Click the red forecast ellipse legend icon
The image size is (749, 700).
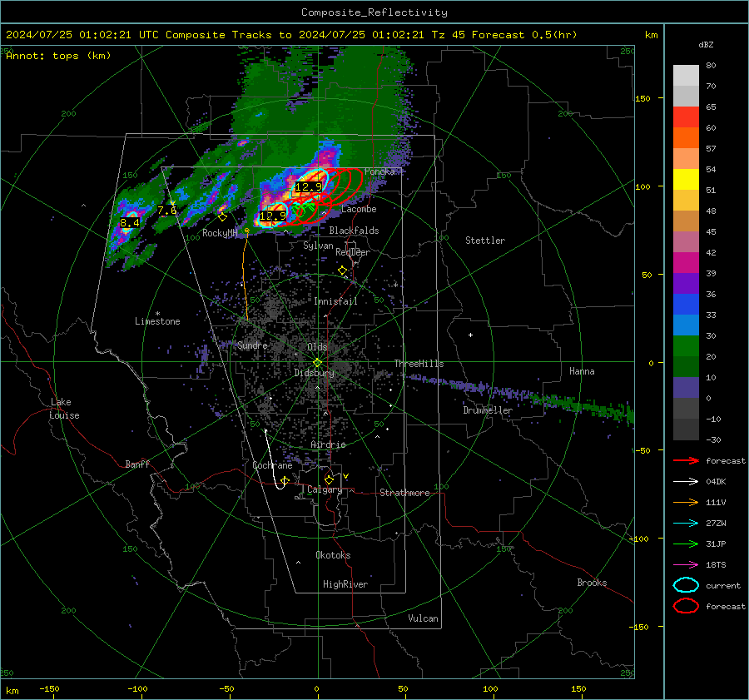[x=685, y=606]
